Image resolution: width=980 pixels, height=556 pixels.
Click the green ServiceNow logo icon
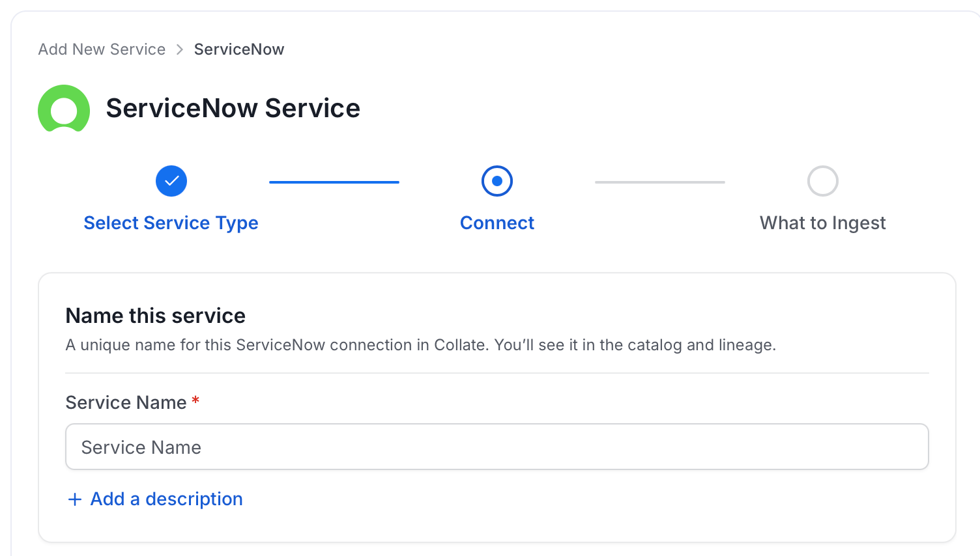click(x=64, y=108)
